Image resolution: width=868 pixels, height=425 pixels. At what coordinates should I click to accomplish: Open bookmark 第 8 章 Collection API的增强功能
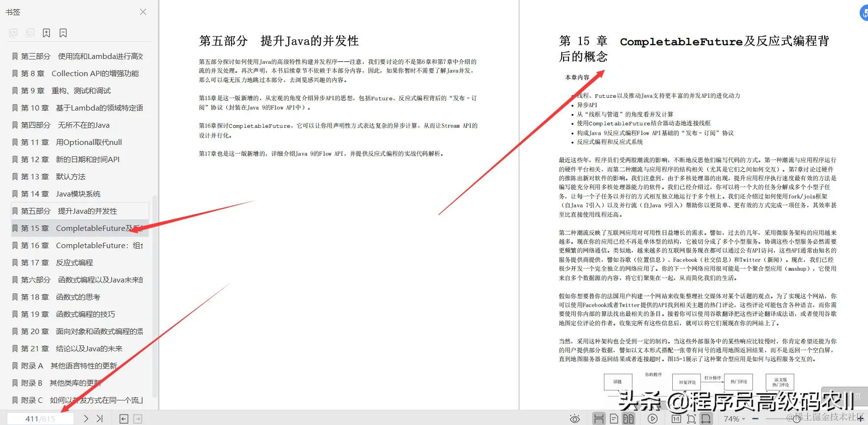point(80,73)
